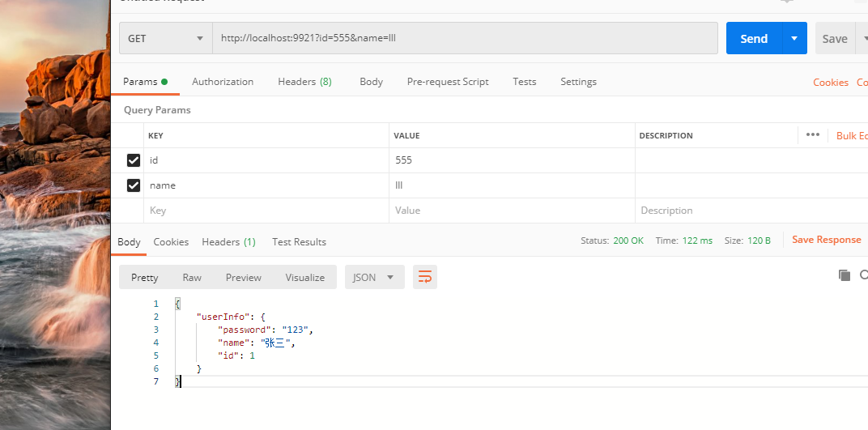Expand the Send button dropdown arrow
868x430 pixels.
pos(794,38)
